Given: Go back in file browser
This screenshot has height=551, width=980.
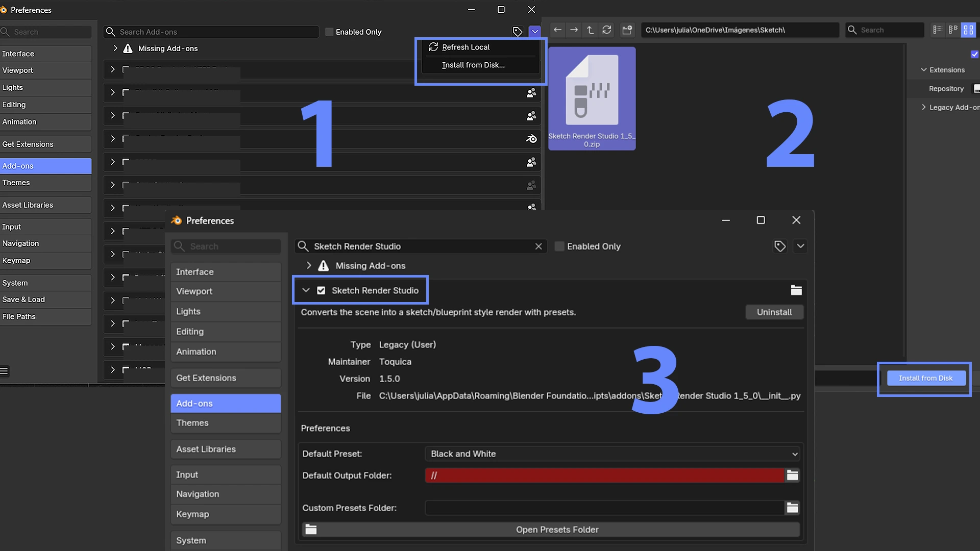Looking at the screenshot, I should pyautogui.click(x=557, y=30).
